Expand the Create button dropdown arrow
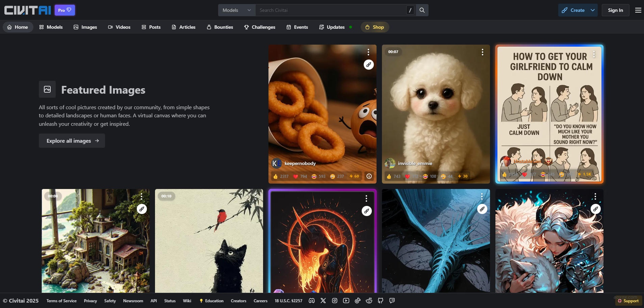644x308 pixels. pos(593,10)
